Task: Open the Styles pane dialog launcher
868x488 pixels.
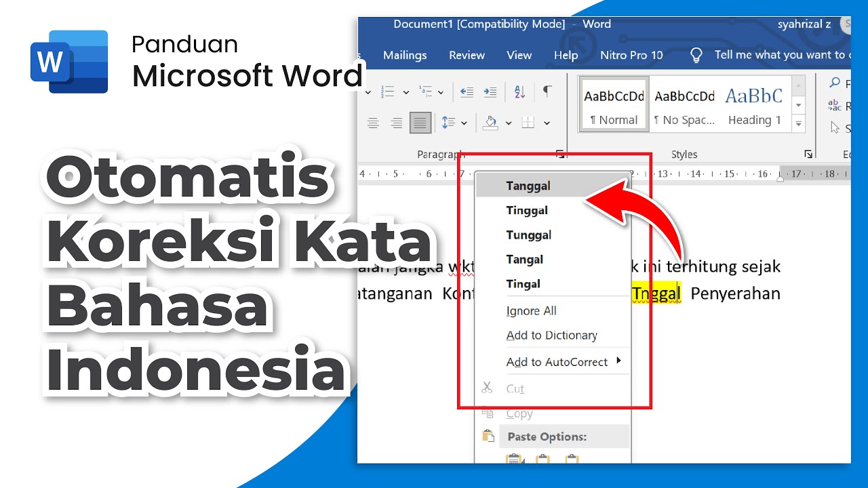Action: tap(808, 155)
